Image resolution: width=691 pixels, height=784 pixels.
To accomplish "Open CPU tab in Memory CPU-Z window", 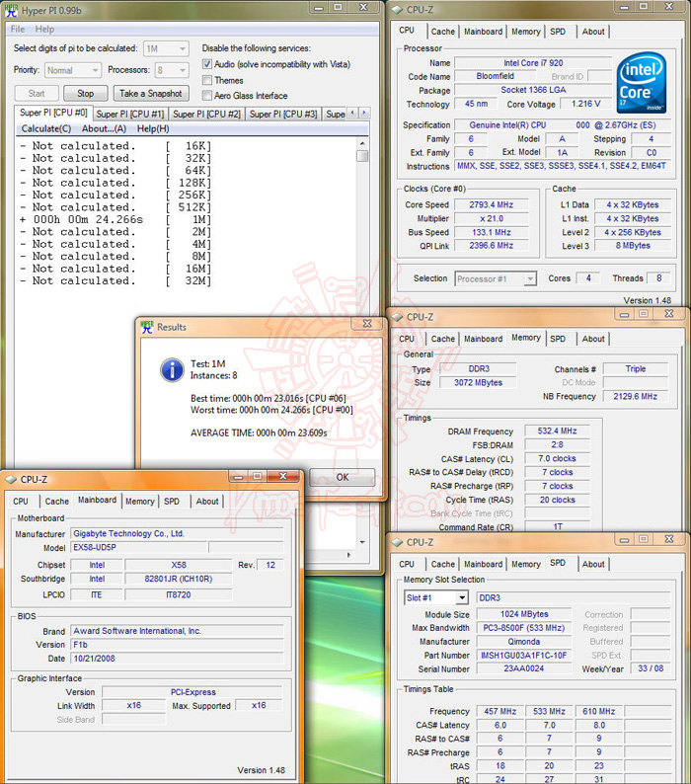I will point(407,339).
